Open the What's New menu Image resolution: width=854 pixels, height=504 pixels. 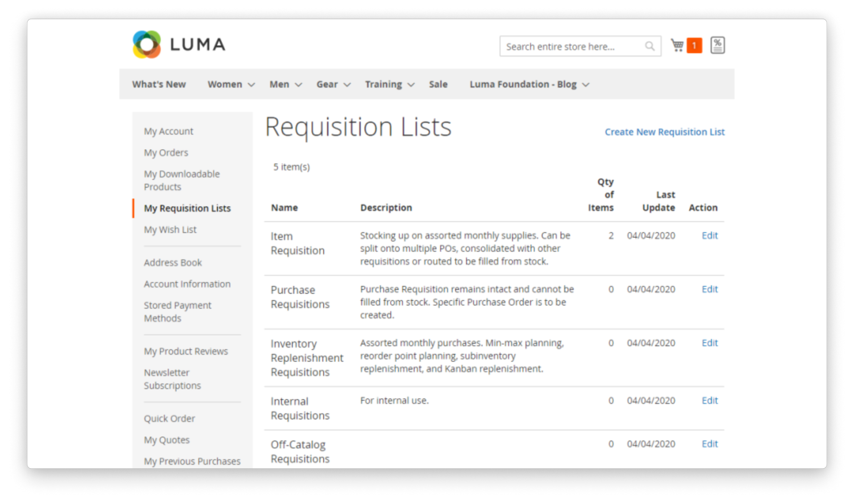(x=159, y=84)
